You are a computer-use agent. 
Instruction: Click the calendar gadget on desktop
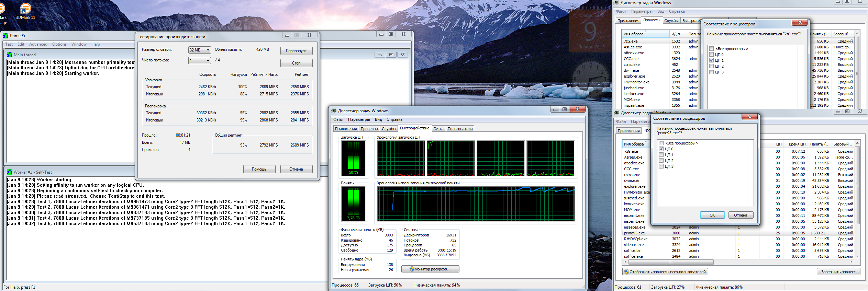[590, 31]
